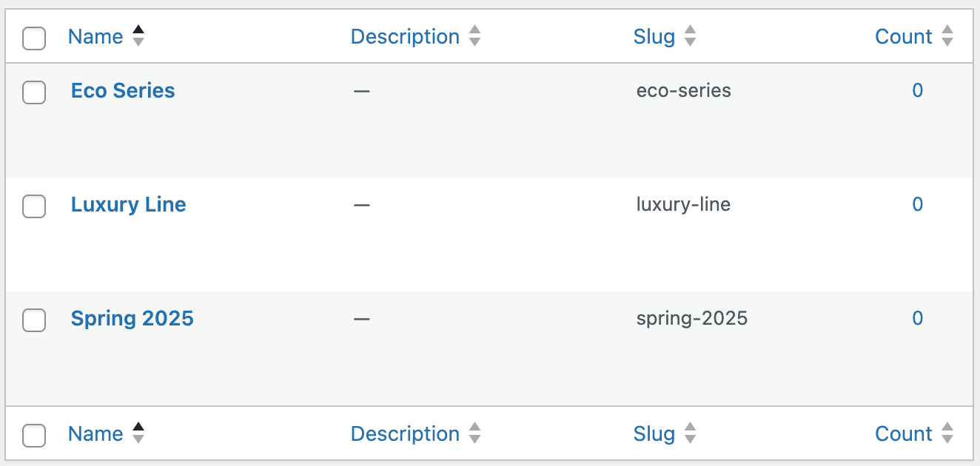This screenshot has width=980, height=466.
Task: Check the Spring 2025 row checkbox
Action: coord(34,320)
